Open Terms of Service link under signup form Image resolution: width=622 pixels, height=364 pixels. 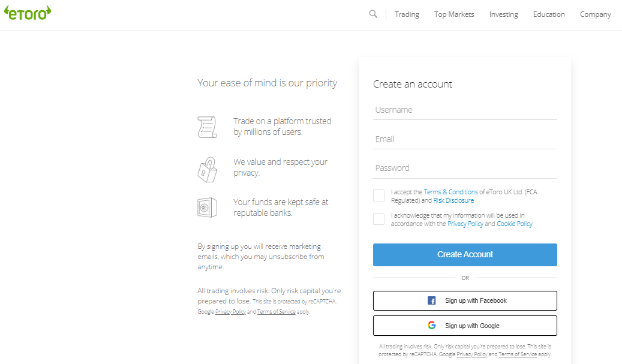tap(518, 354)
